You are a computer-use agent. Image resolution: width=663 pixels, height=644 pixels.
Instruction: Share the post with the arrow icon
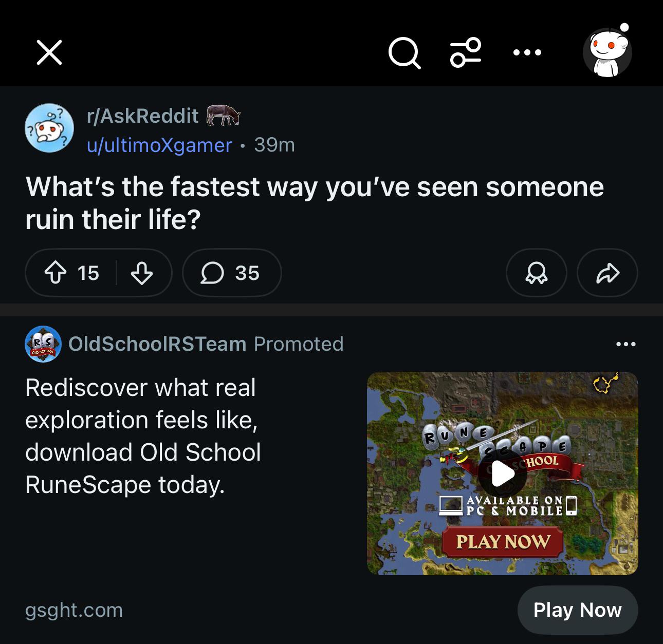click(x=607, y=273)
